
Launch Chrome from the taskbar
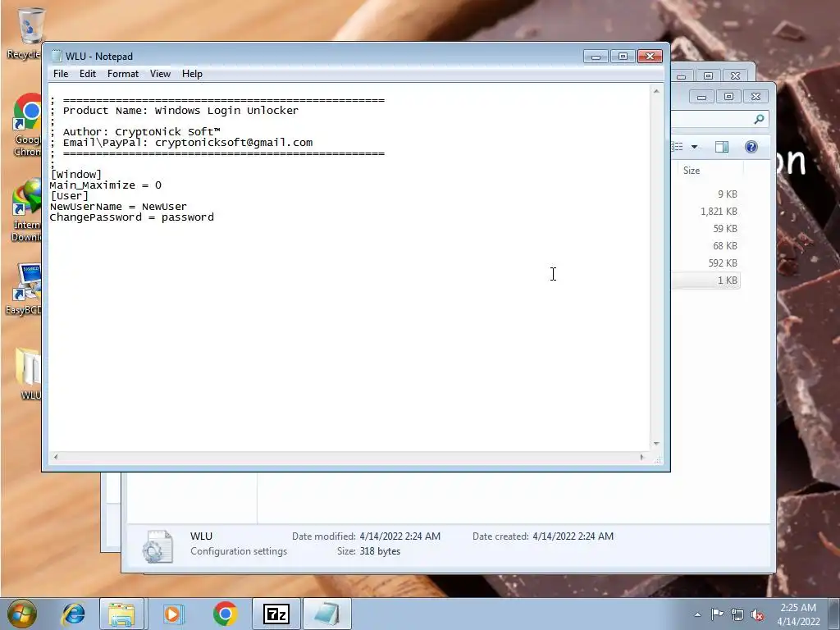click(x=225, y=614)
